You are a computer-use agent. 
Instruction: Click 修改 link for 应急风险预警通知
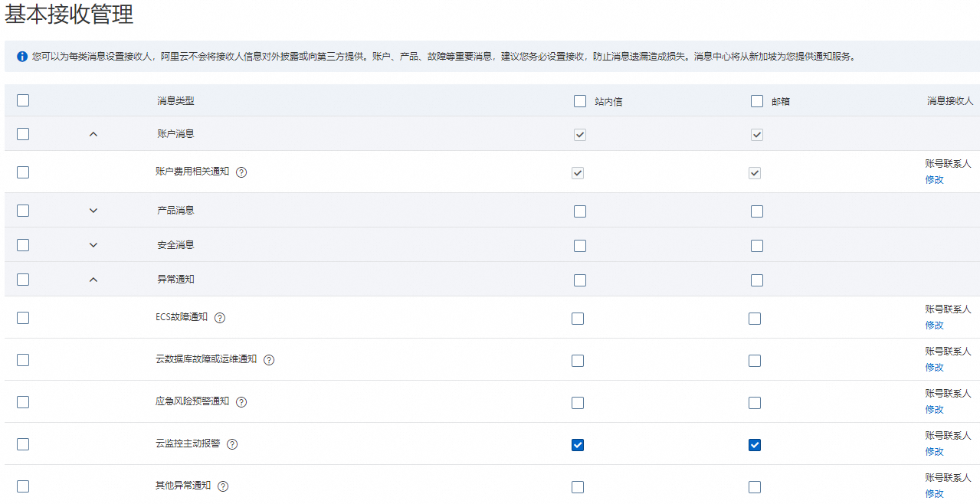(x=934, y=410)
